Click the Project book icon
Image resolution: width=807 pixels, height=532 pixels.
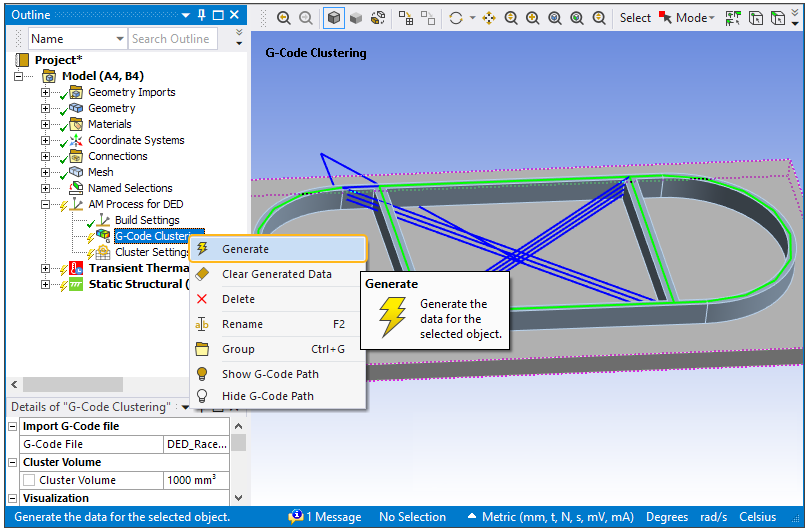point(22,60)
